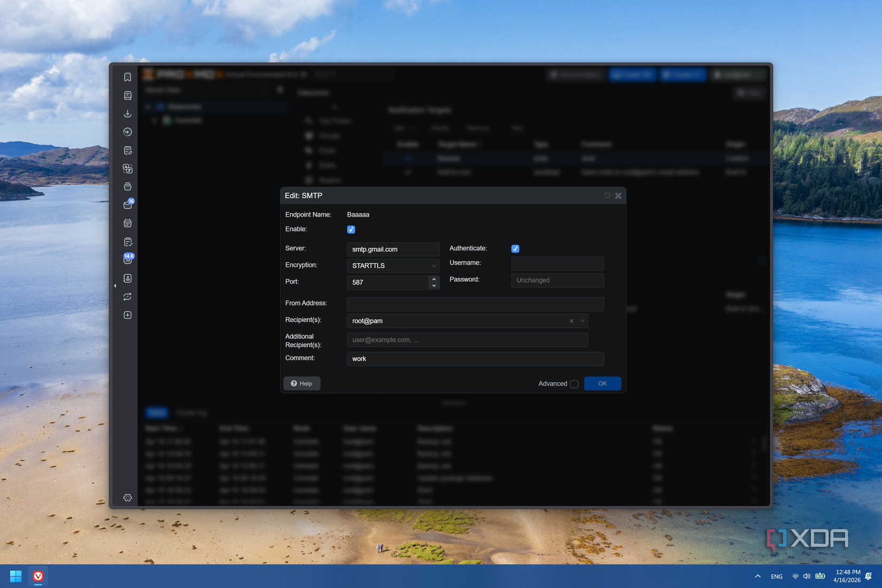Click the Password field showing Unchanged
Screen dimensions: 882x588
[x=557, y=280]
